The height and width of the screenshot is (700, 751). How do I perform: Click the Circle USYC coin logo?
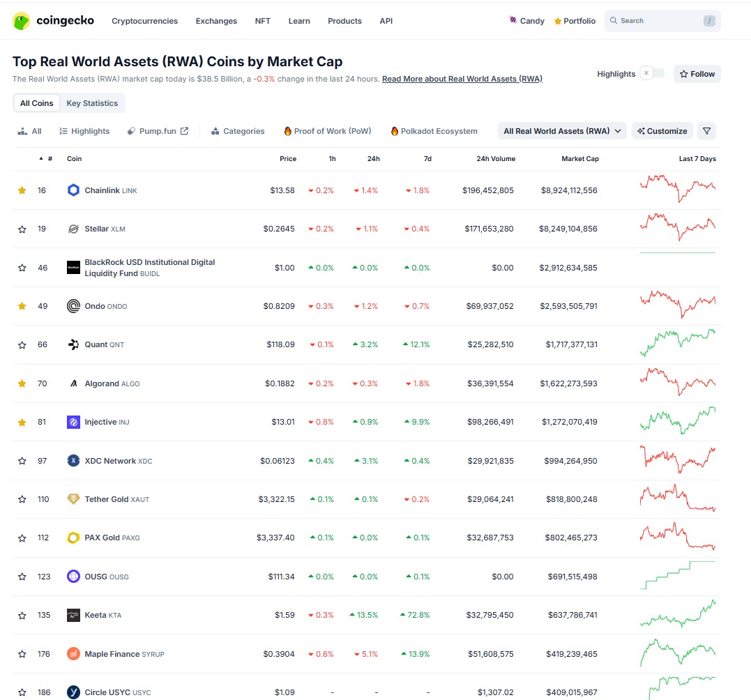click(x=73, y=692)
